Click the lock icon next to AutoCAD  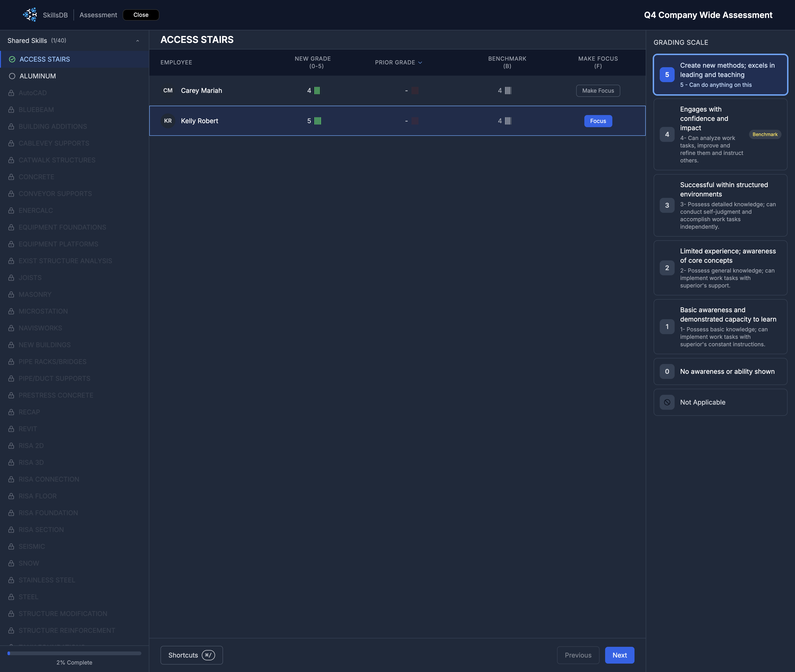pyautogui.click(x=11, y=93)
